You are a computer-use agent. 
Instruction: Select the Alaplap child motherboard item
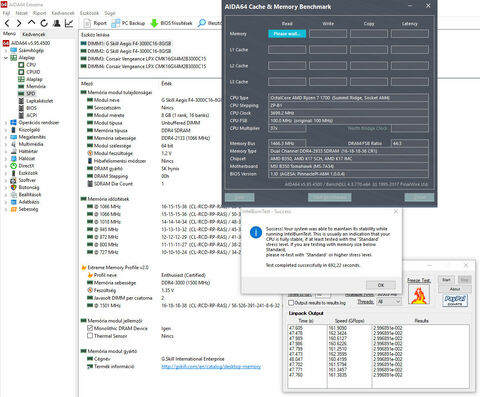click(x=34, y=79)
